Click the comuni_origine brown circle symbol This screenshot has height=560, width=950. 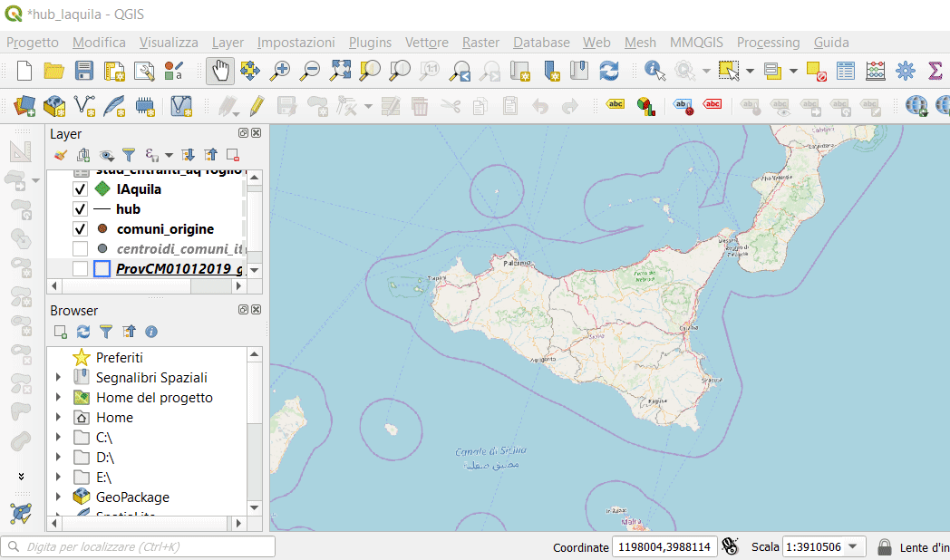click(x=102, y=228)
